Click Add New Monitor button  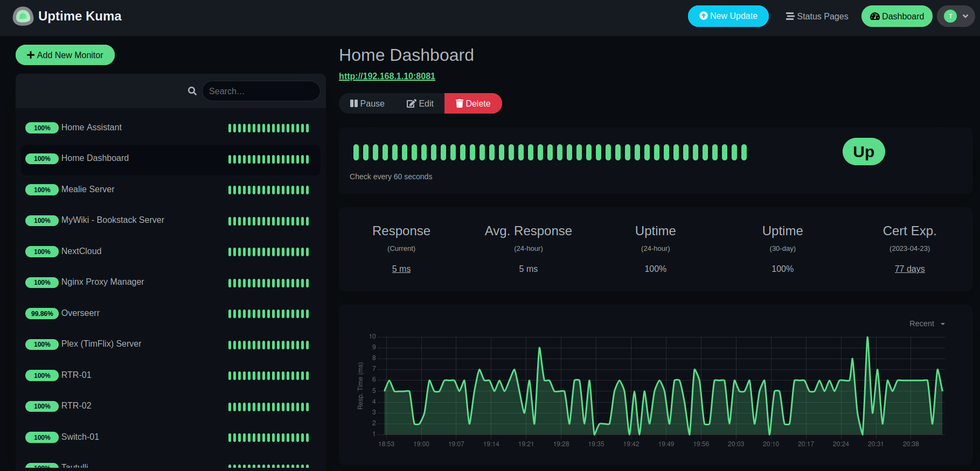(65, 55)
